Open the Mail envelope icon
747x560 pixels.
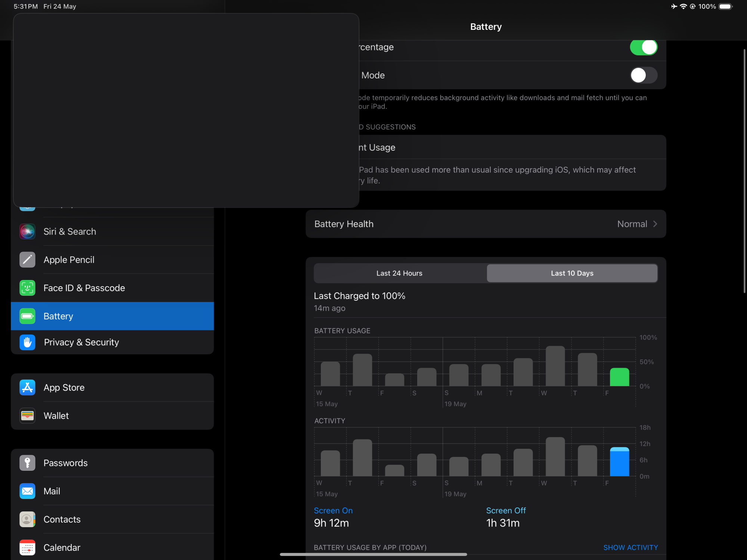pyautogui.click(x=27, y=491)
